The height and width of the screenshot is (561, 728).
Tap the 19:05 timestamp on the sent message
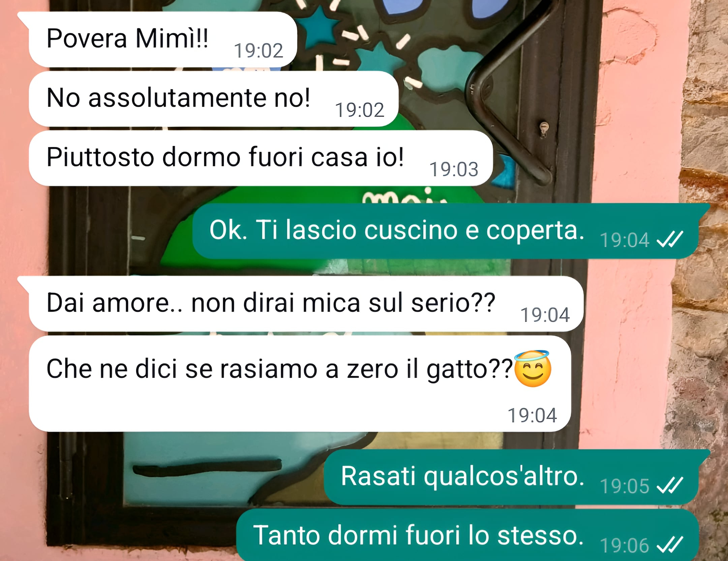coord(625,486)
